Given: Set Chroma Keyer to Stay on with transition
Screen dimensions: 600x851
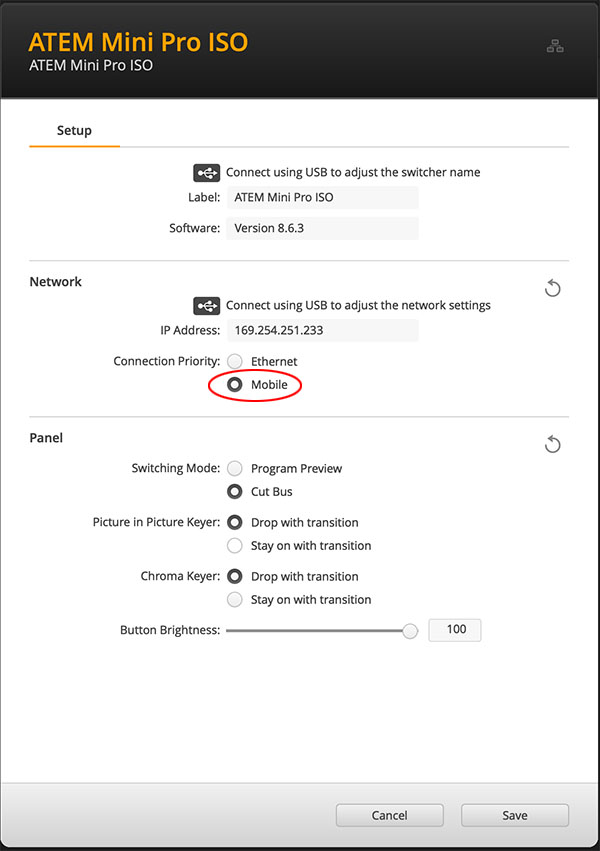Looking at the screenshot, I should tap(235, 599).
